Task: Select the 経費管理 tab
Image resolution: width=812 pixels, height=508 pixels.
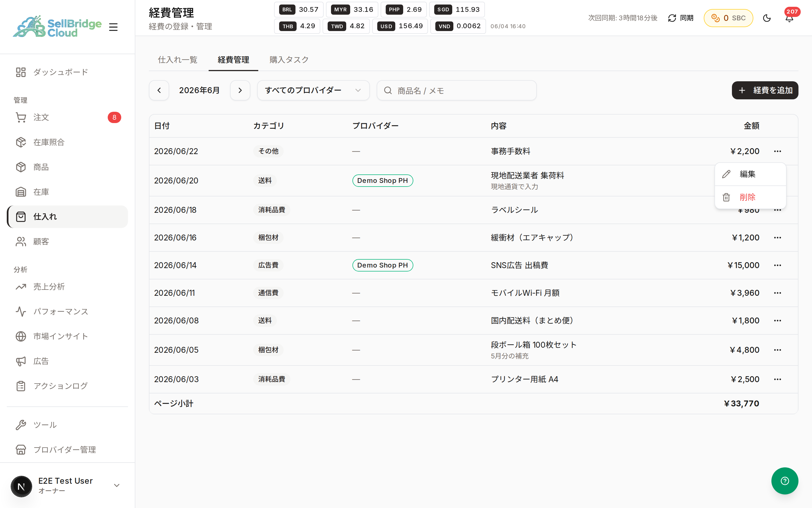Action: click(233, 60)
